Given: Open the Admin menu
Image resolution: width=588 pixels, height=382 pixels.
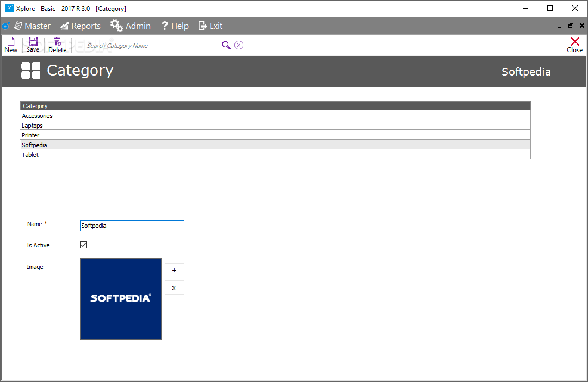Looking at the screenshot, I should click(131, 26).
